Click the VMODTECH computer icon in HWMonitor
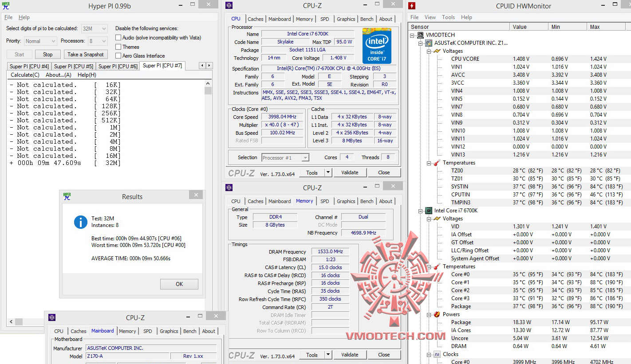This screenshot has height=364, width=631. click(420, 35)
